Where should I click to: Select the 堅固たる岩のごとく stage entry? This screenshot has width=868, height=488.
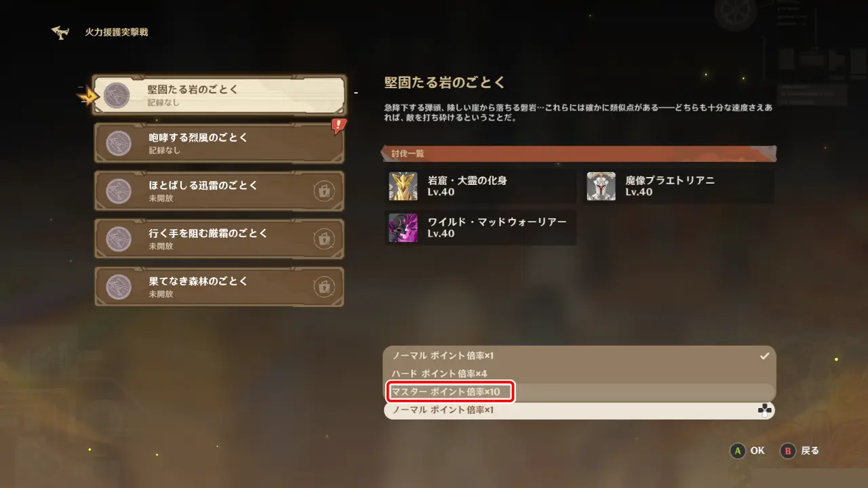(219, 96)
